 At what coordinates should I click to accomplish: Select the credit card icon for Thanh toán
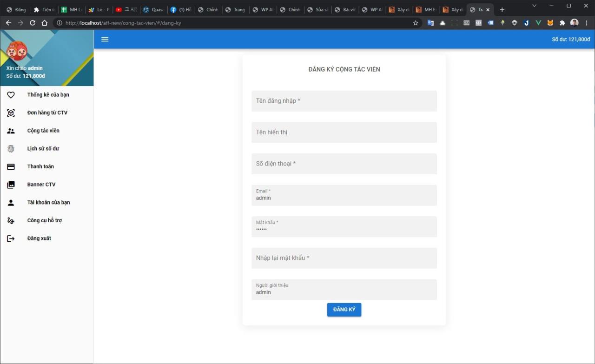point(11,166)
